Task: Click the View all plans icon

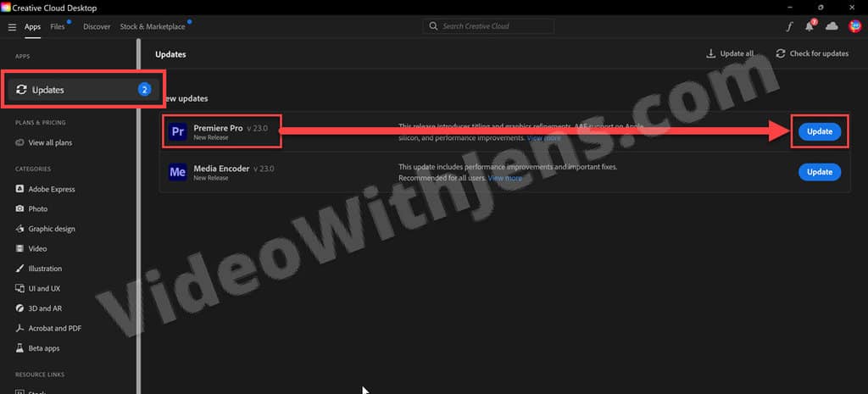Action: click(20, 142)
